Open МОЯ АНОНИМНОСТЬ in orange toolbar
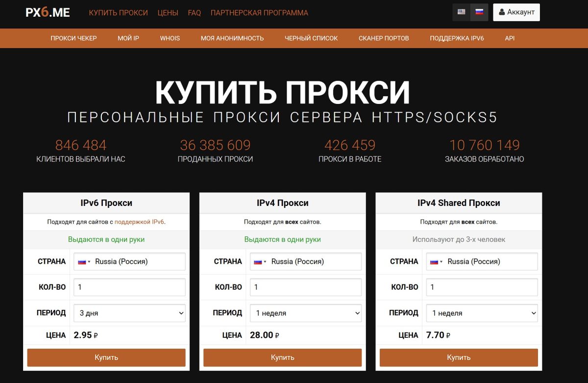588x383 pixels. coord(232,38)
